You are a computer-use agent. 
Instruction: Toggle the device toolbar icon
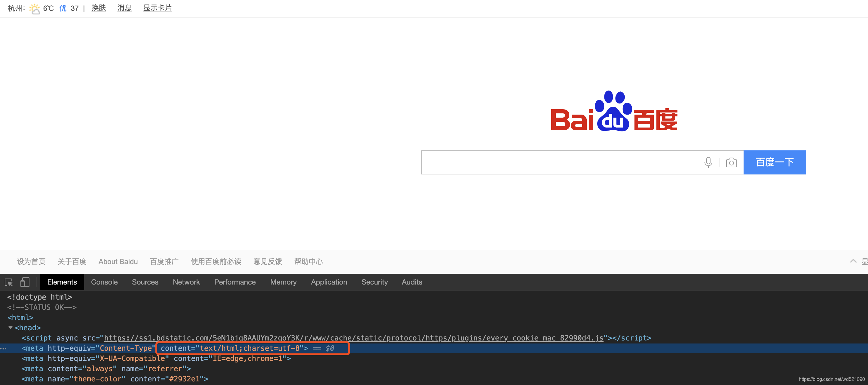(25, 282)
